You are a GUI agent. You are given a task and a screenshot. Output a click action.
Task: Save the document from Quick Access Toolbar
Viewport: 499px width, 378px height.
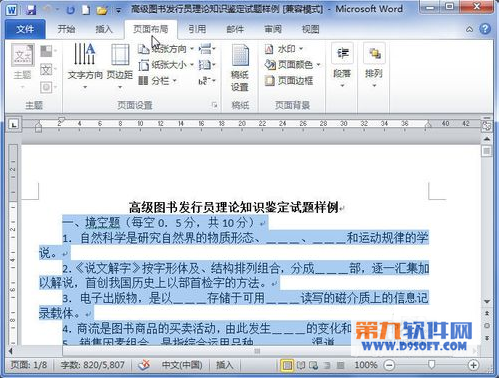[x=31, y=10]
